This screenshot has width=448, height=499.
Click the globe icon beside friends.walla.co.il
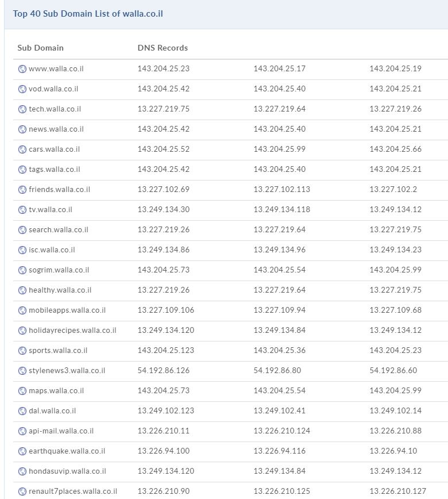[x=22, y=190]
